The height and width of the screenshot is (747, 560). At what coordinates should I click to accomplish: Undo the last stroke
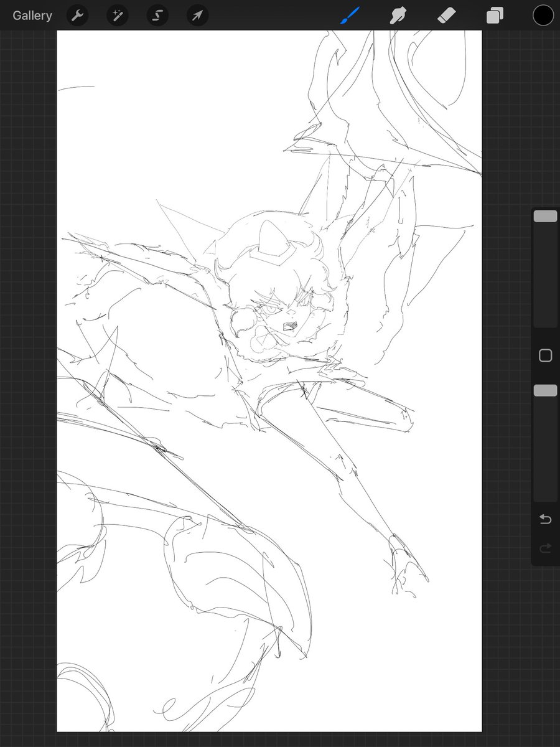[545, 519]
